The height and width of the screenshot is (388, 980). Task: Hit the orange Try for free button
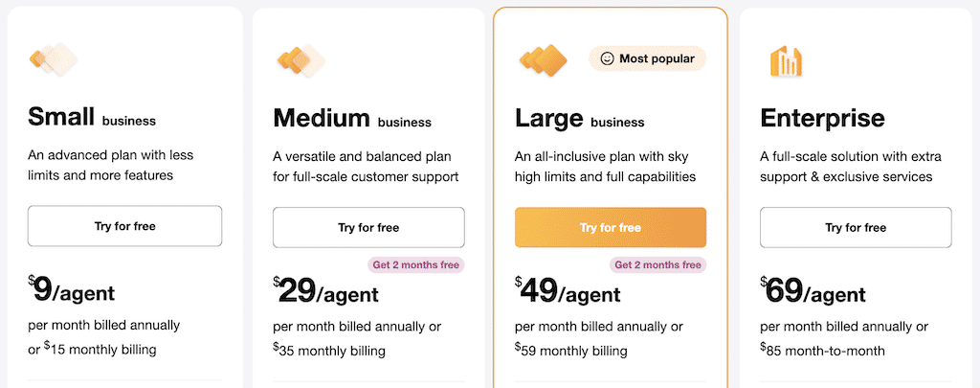point(611,227)
